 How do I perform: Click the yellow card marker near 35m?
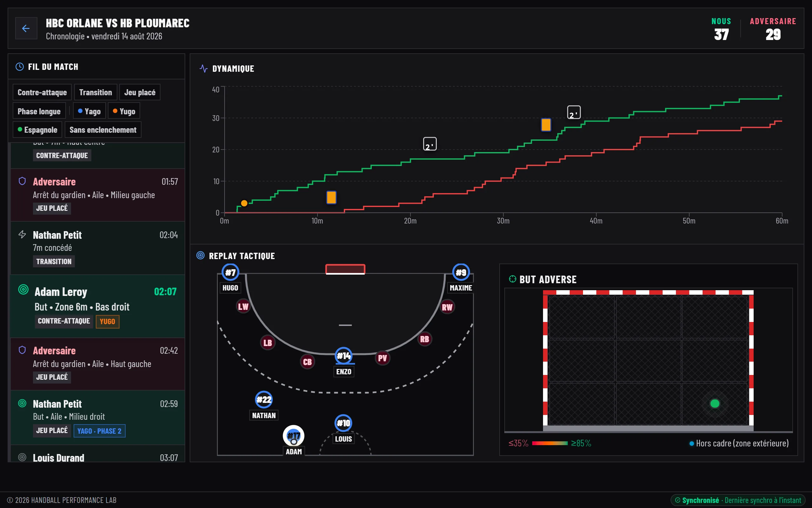point(546,125)
